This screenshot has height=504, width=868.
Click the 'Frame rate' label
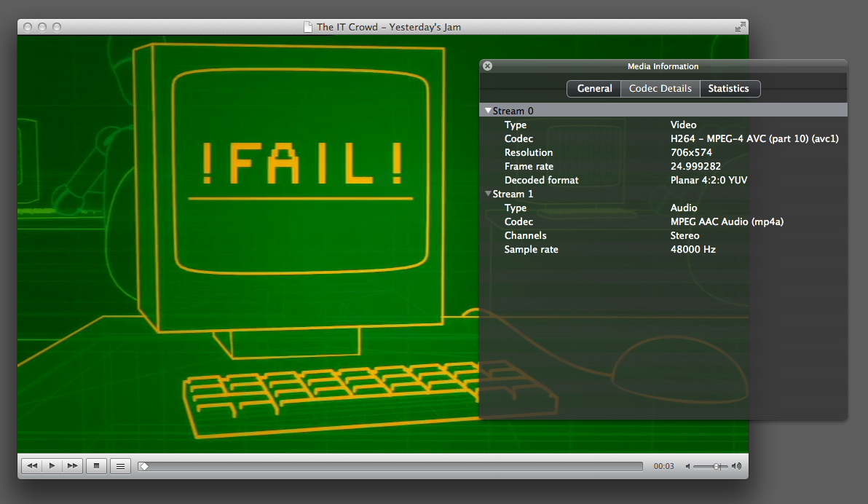529,166
